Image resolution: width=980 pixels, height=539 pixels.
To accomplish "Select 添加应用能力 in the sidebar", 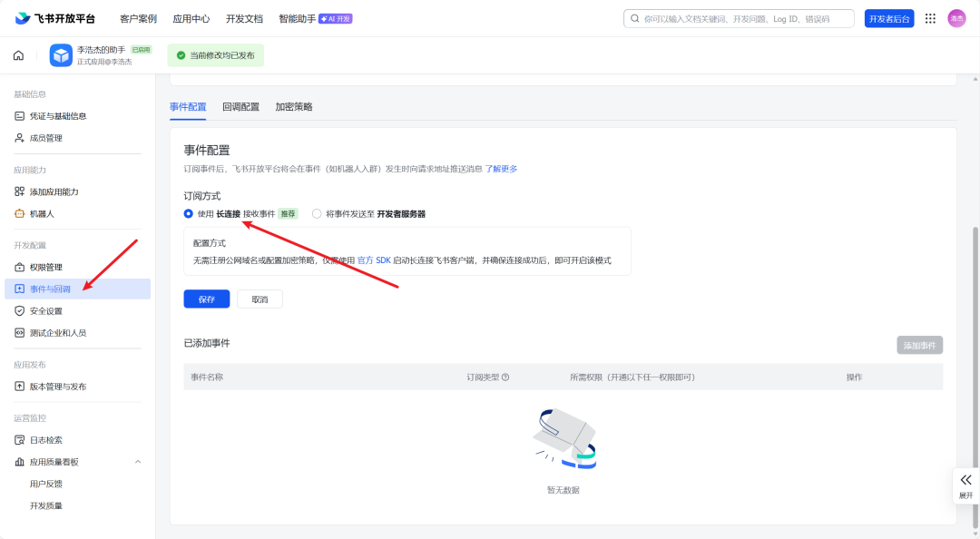I will [x=58, y=191].
